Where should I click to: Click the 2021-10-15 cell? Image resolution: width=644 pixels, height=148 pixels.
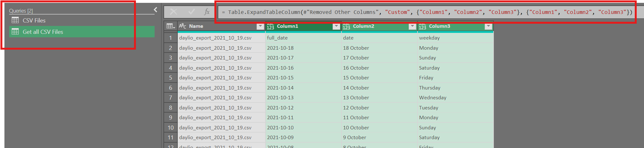pos(303,78)
